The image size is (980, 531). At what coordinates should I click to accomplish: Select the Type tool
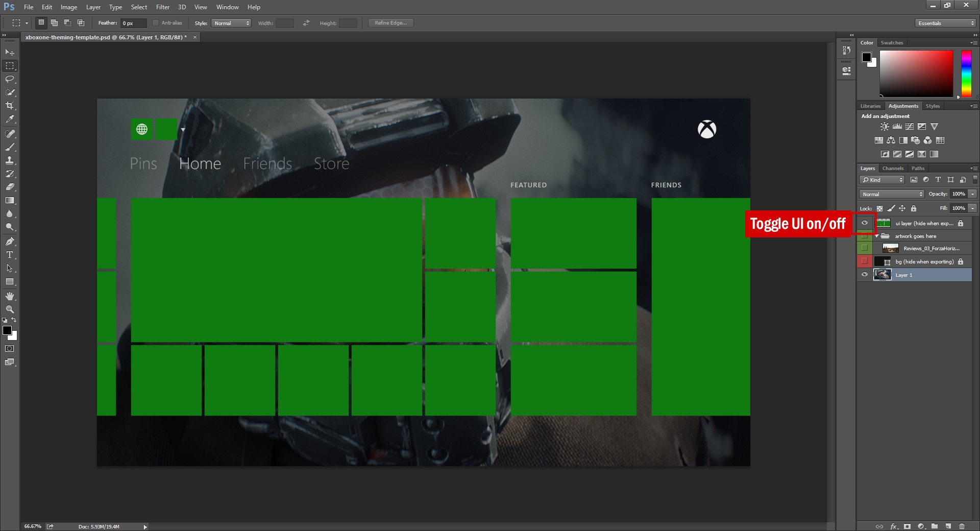[9, 254]
